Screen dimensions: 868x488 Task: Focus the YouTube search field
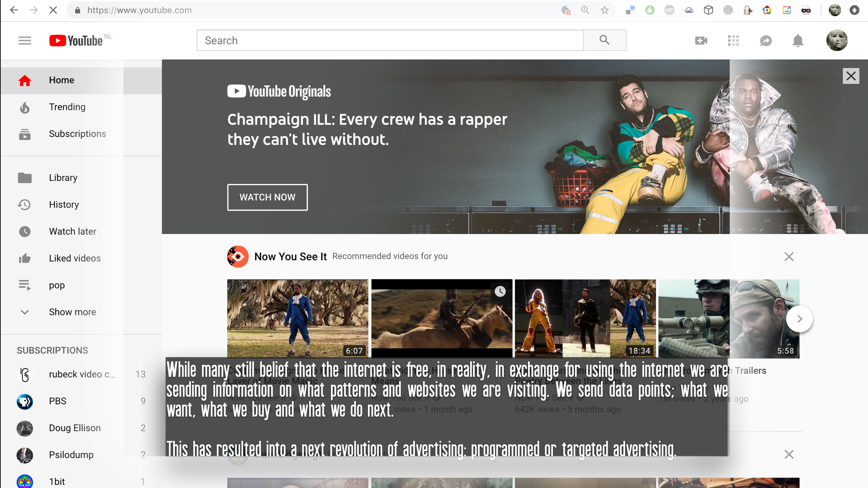pyautogui.click(x=390, y=40)
